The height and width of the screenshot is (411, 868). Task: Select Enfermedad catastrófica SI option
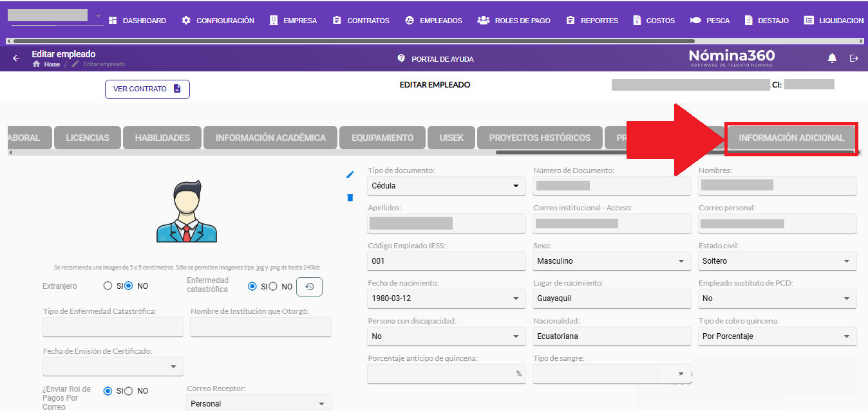tap(252, 287)
